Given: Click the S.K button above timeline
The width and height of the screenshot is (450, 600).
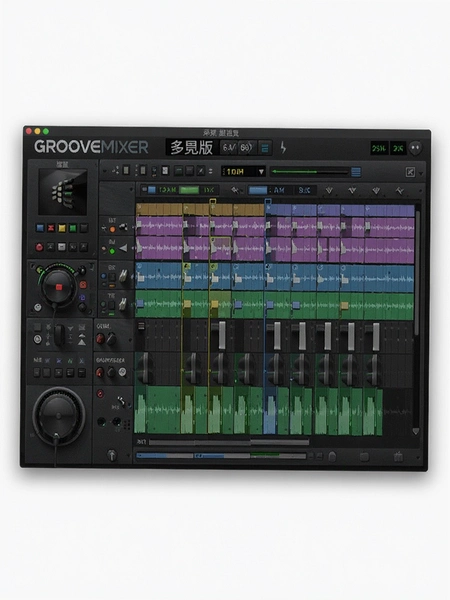Looking at the screenshot, I should click(x=305, y=190).
